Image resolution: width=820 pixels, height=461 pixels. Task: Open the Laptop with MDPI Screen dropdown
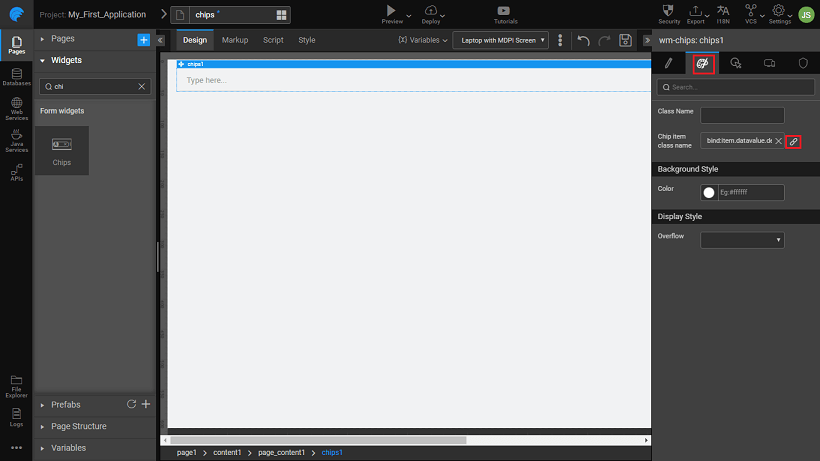click(500, 40)
